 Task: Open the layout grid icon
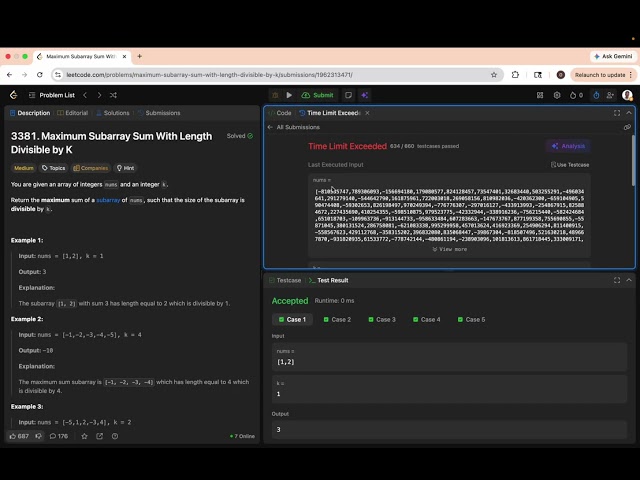pyautogui.click(x=540, y=95)
